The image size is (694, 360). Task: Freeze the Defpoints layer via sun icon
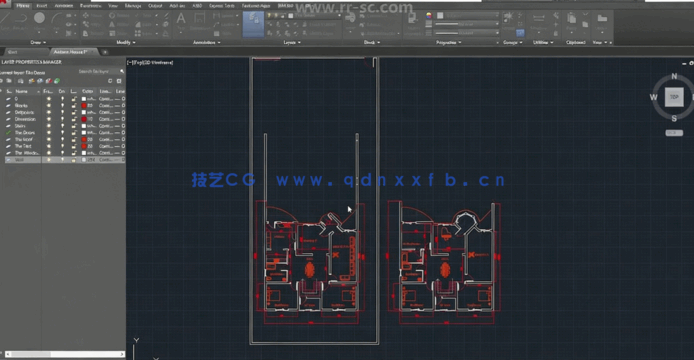pos(49,112)
